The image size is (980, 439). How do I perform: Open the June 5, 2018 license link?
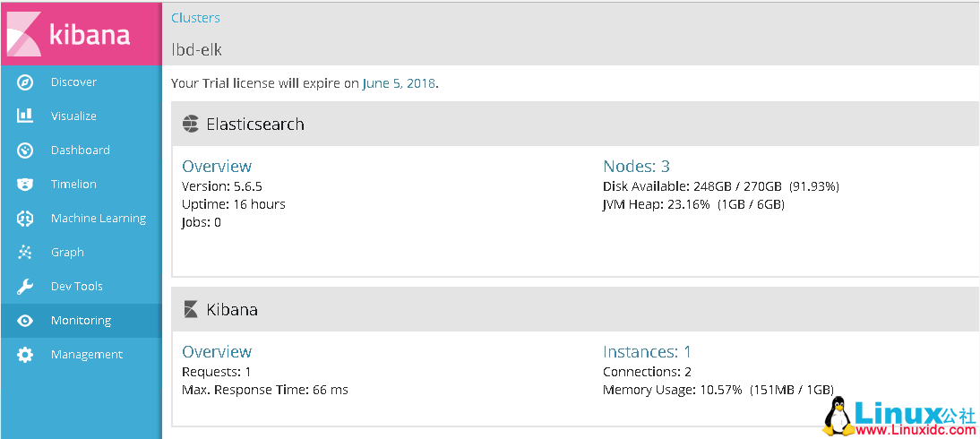coord(399,83)
